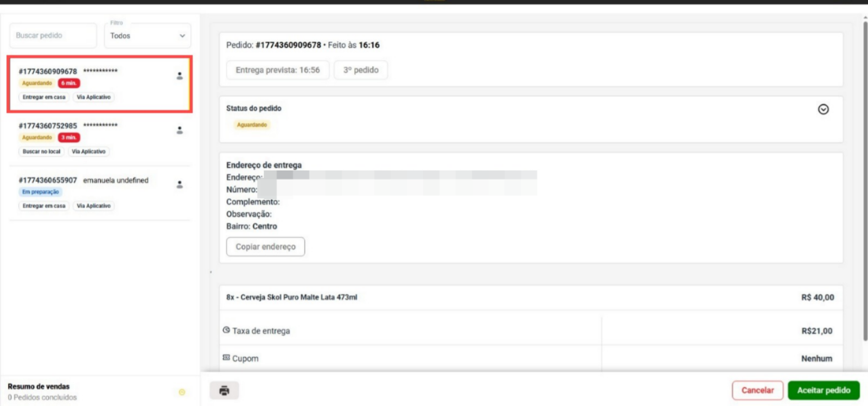
Task: Click person icon on order #1774360752985
Action: coord(180,130)
